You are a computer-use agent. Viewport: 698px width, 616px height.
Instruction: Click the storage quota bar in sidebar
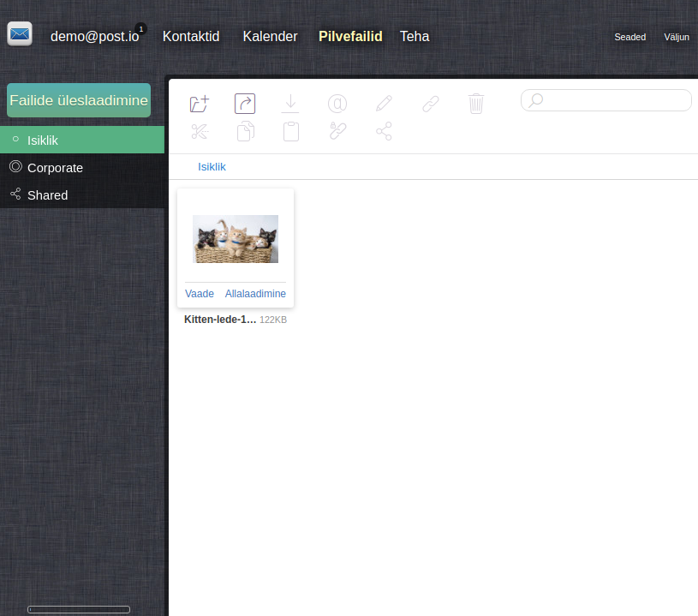point(79,609)
